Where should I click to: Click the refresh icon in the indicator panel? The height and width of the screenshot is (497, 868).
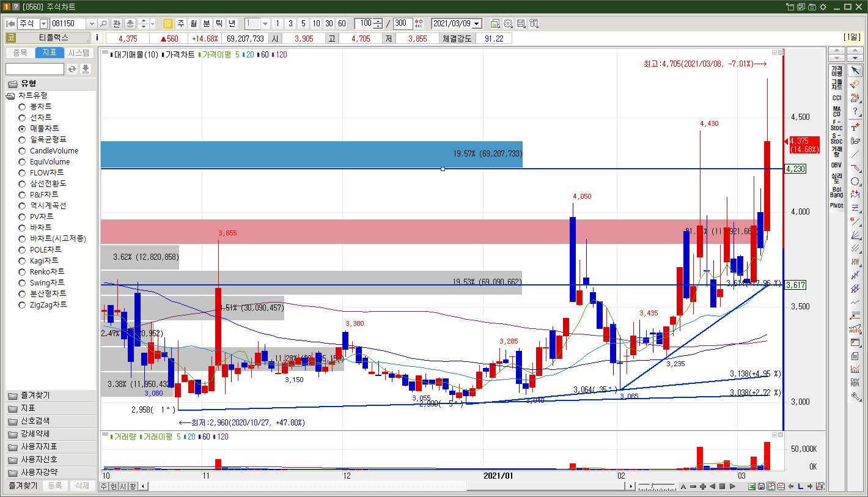(x=72, y=69)
